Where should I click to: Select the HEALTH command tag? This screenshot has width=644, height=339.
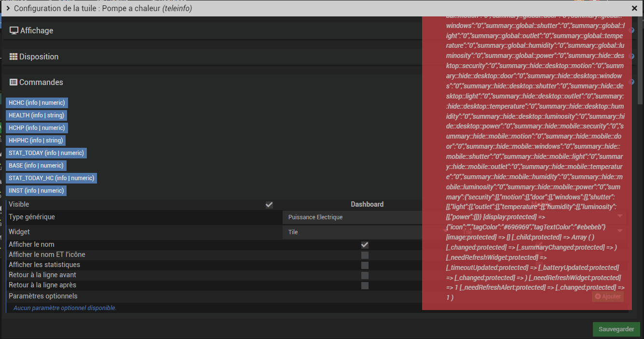pyautogui.click(x=36, y=115)
